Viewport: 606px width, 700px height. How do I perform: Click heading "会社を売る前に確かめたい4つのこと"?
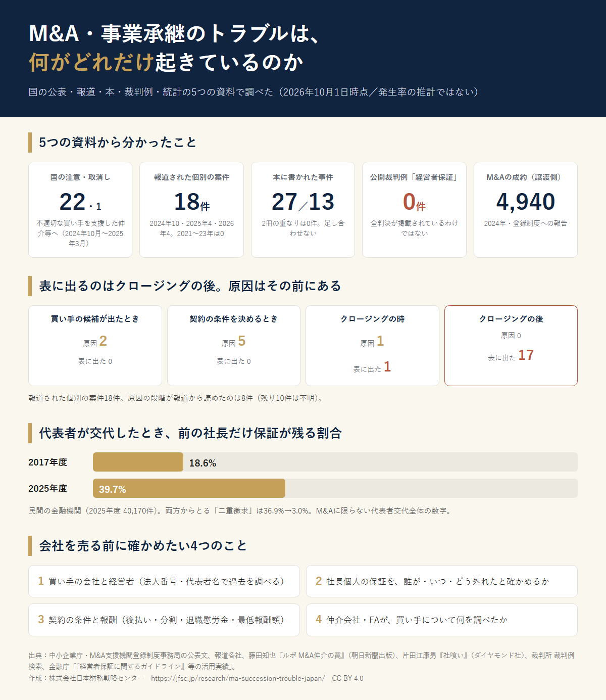143,546
